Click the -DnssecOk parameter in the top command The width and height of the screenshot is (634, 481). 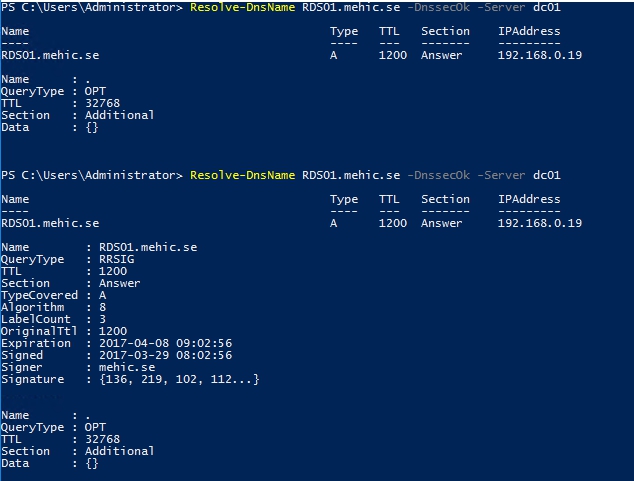(440, 8)
